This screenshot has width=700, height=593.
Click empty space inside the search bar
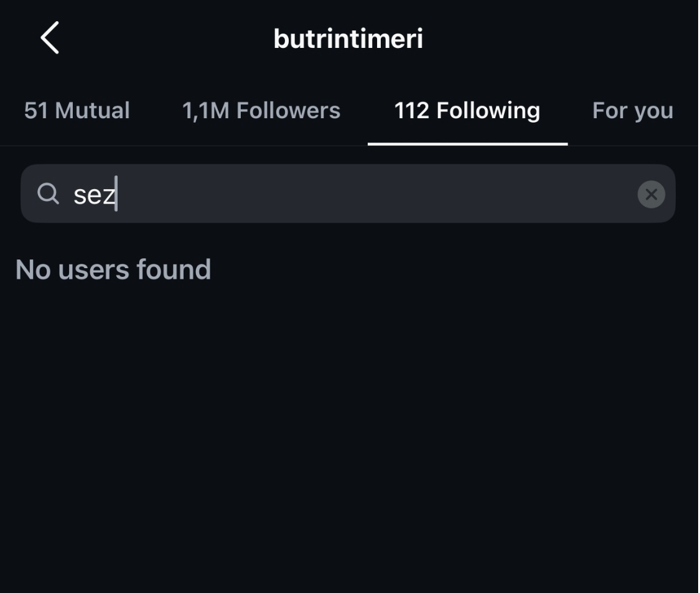pyautogui.click(x=375, y=194)
